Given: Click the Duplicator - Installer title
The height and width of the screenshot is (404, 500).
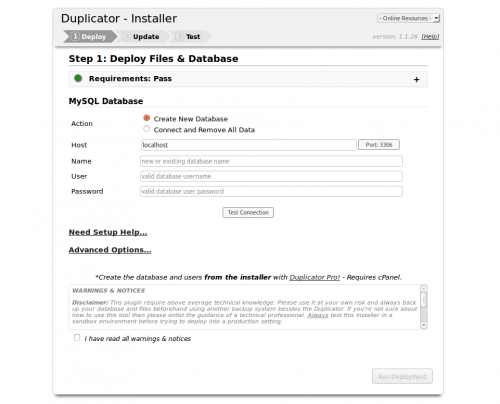Looking at the screenshot, I should click(x=119, y=18).
